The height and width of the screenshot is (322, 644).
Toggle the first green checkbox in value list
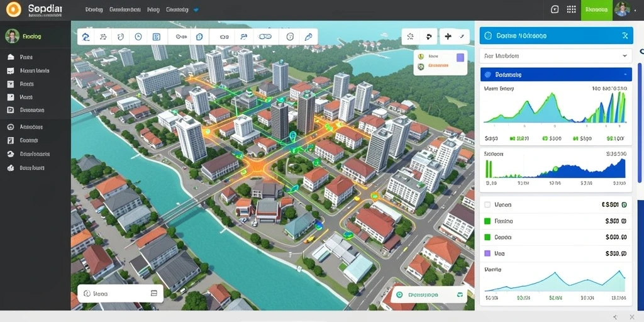click(x=487, y=221)
